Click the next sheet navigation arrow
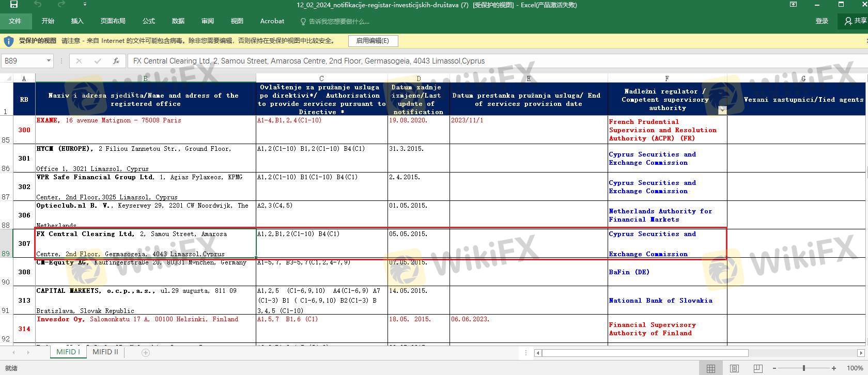868x375 pixels. tap(28, 353)
